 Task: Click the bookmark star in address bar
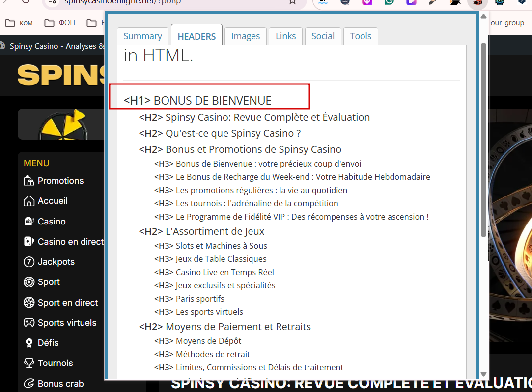[x=292, y=1]
